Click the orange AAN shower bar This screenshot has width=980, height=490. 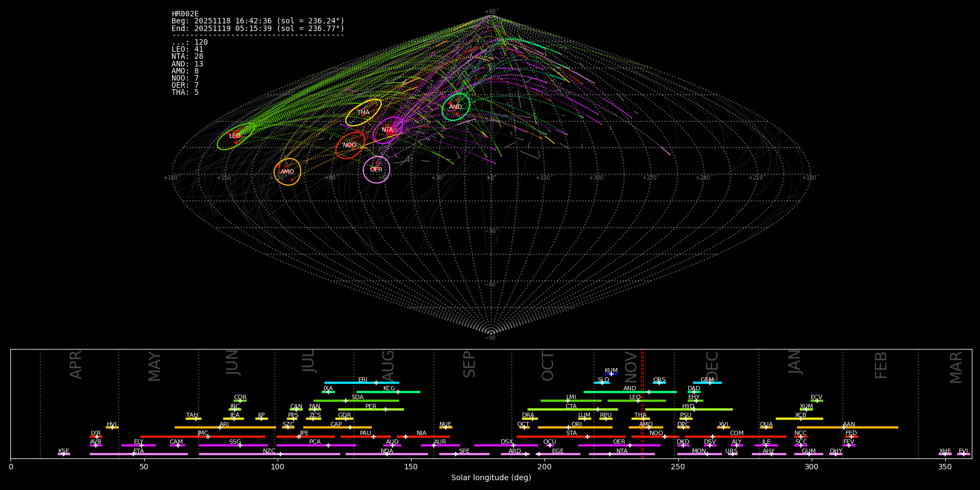(848, 427)
